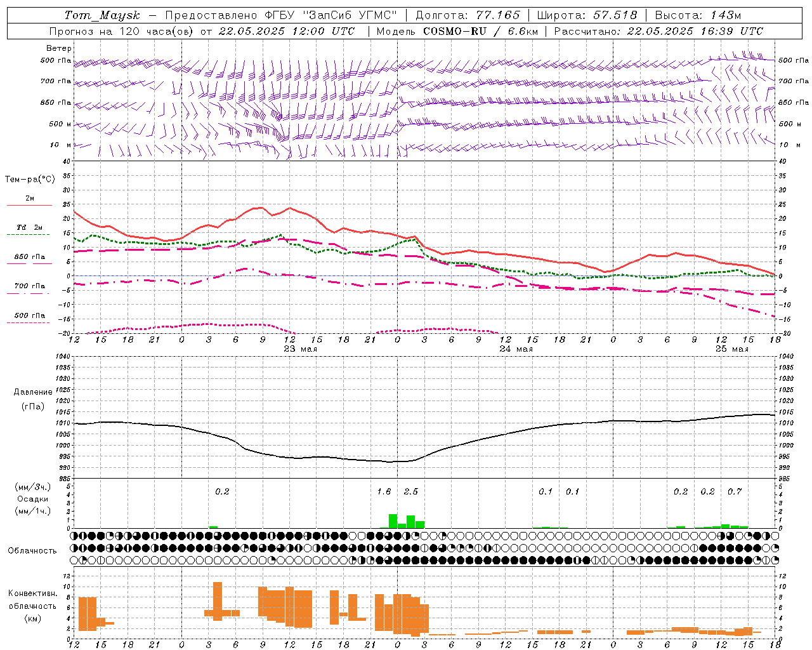The height and width of the screenshot is (650, 812).
Task: Select the 'Широта: 57.518' latitude field
Action: coord(587,15)
